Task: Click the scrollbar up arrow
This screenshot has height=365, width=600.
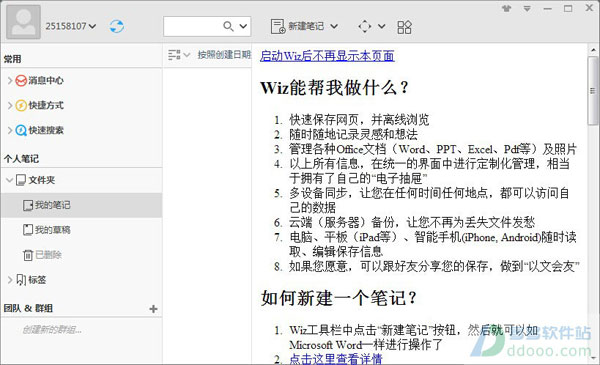Action: pyautogui.click(x=593, y=50)
